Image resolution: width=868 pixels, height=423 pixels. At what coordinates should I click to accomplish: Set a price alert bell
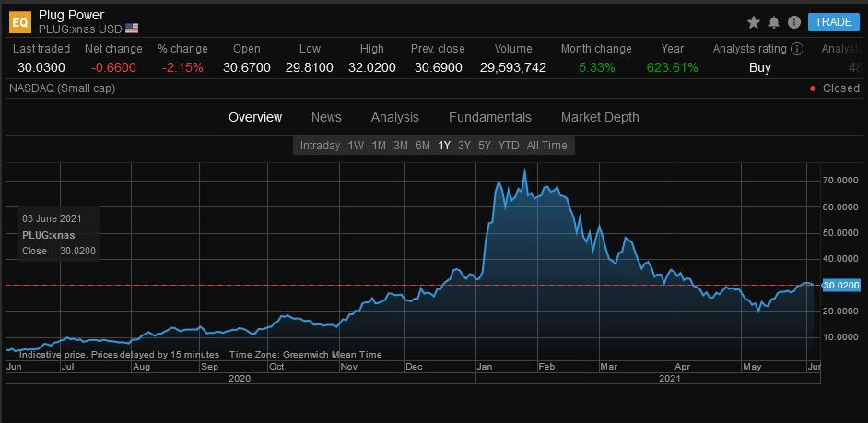[x=774, y=22]
